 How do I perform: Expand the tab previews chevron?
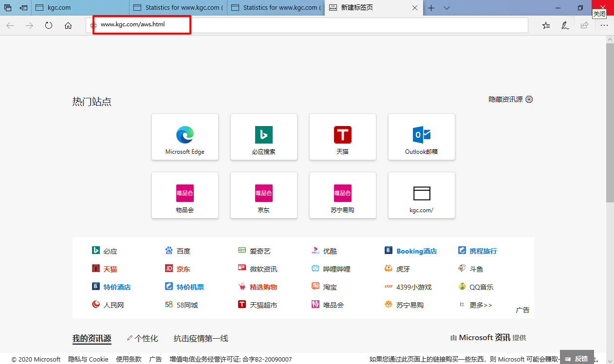[447, 8]
